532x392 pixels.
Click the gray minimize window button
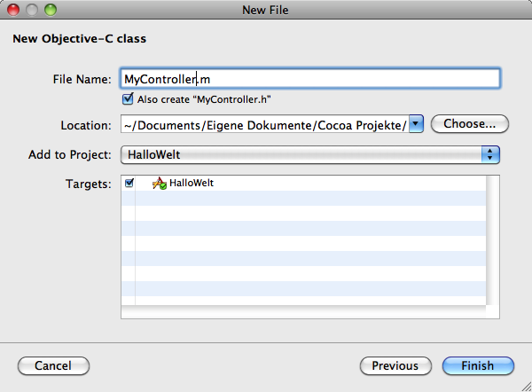32,10
